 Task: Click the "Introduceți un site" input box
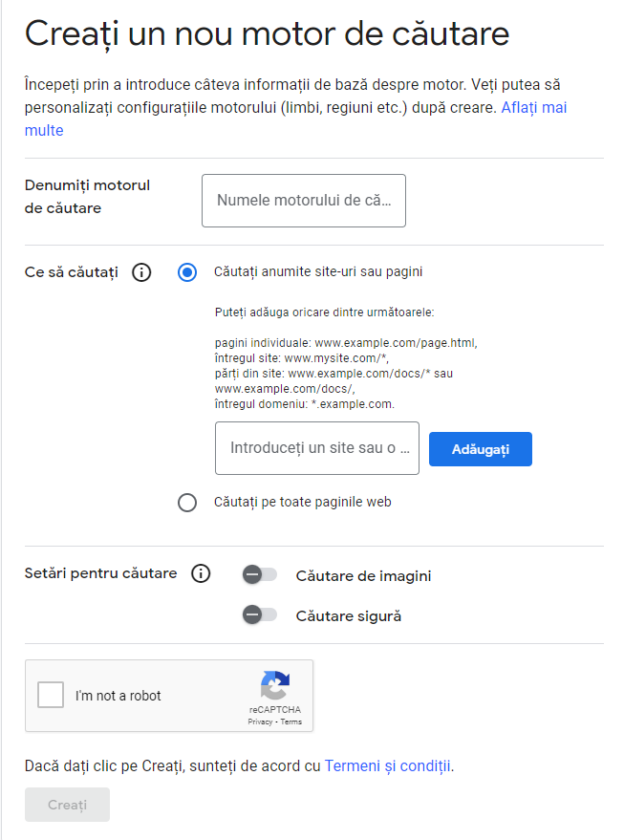316,448
